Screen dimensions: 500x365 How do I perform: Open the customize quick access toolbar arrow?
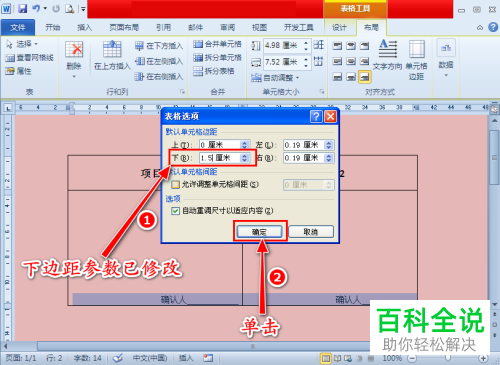point(83,9)
